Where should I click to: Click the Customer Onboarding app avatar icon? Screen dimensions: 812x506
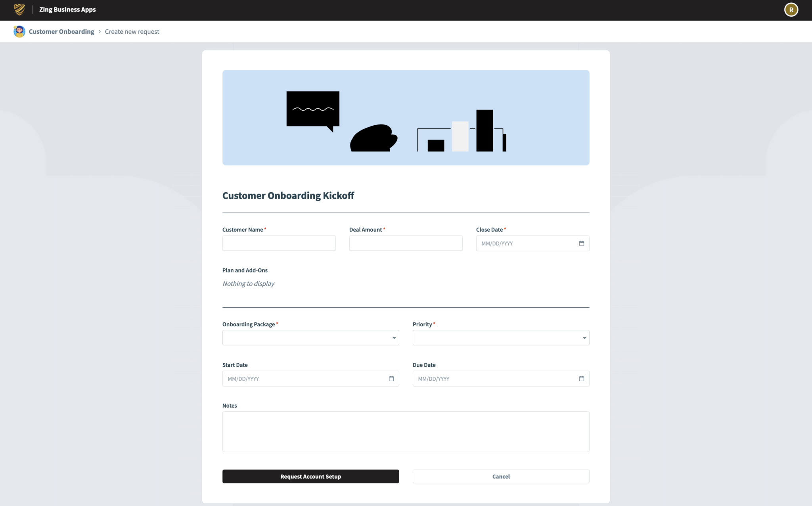pos(19,31)
